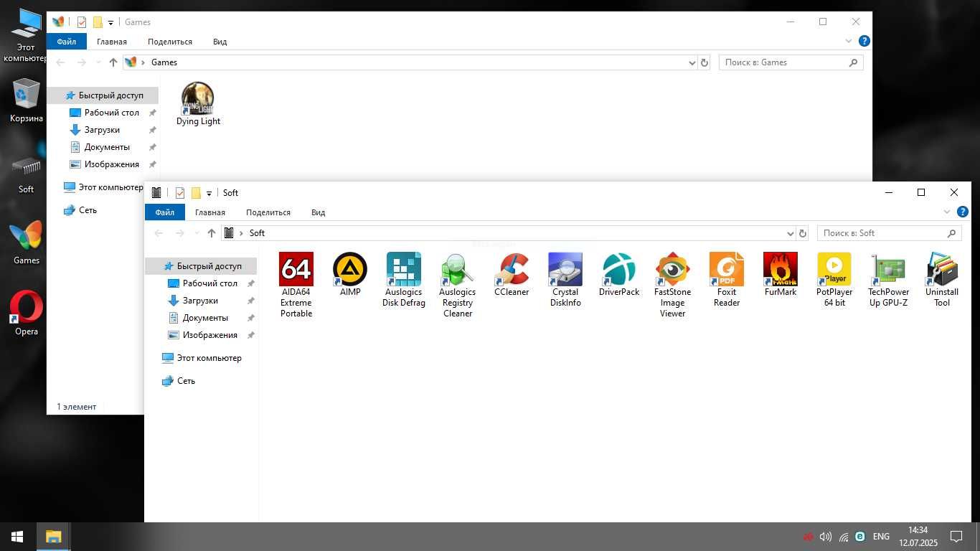The image size is (980, 551).
Task: Select the FurMark shortcut icon
Action: point(781,275)
